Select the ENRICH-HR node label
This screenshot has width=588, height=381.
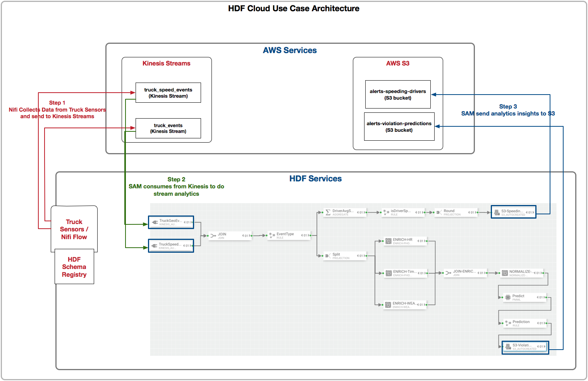coord(402,240)
